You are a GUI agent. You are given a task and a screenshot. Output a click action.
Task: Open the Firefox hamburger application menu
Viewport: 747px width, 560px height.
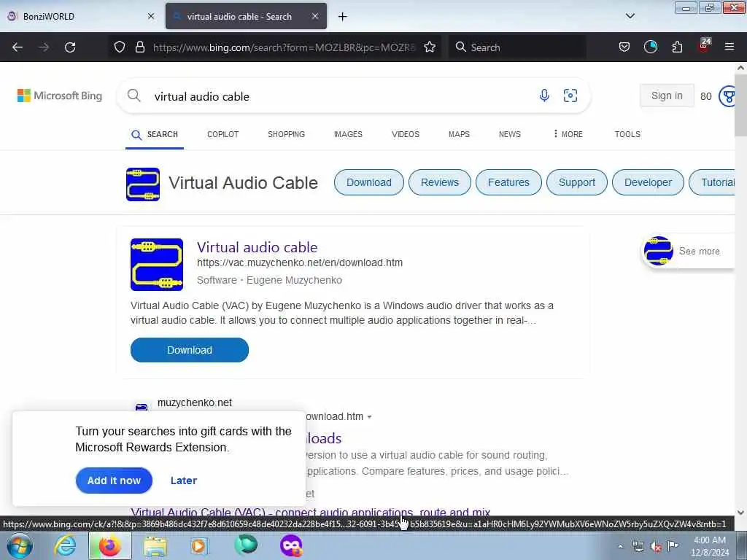729,47
